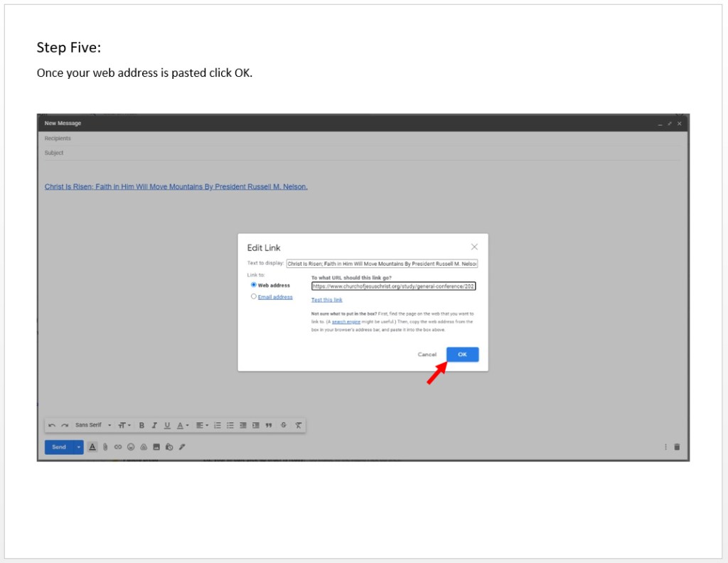Click the Google Drive insert icon
728x563 pixels.
(143, 447)
